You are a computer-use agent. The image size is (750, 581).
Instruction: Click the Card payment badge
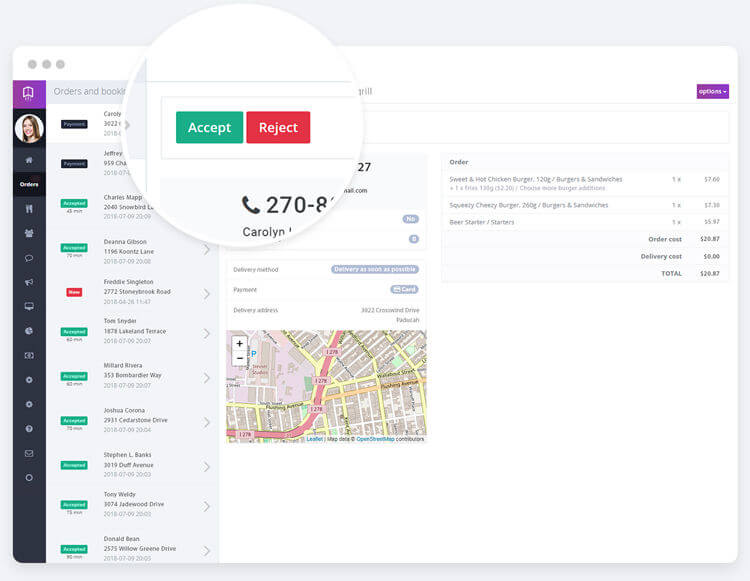(x=405, y=289)
